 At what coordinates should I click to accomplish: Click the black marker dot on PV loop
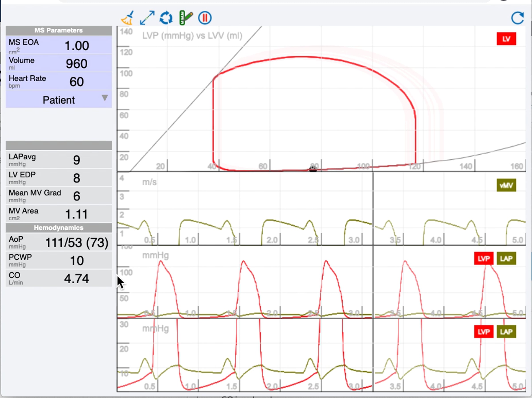pos(313,169)
